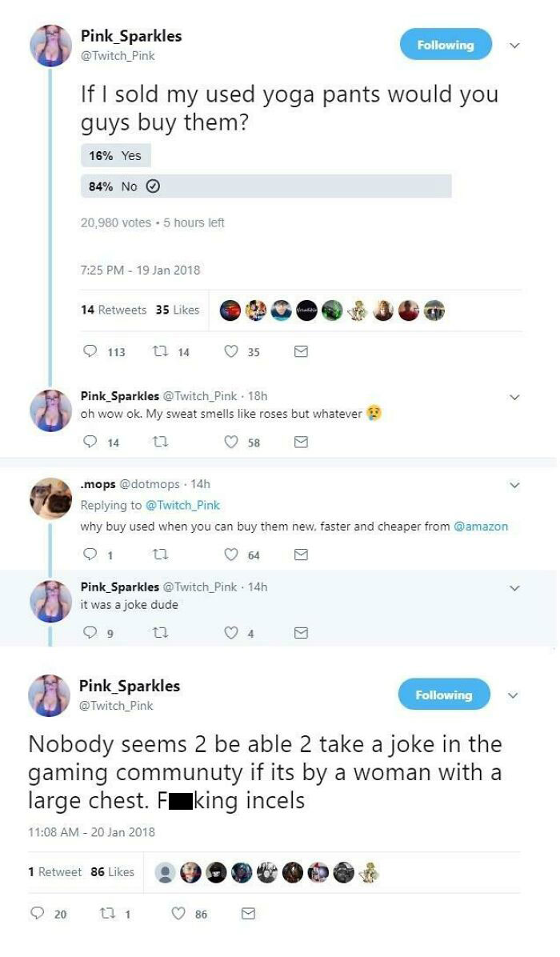Viewport: 560px width, 957px height.
Task: Click reply icon on the yoga pants poll tweet
Action: [x=89, y=351]
